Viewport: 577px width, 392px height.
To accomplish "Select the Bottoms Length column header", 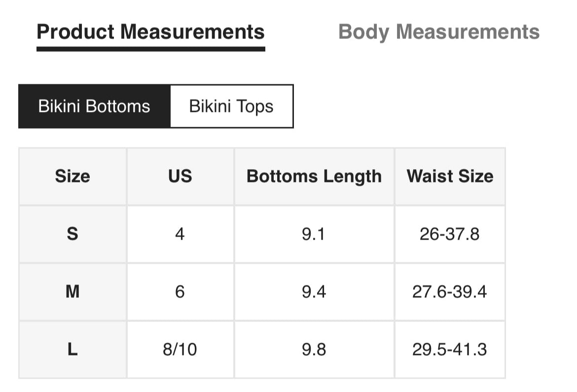I will tap(314, 177).
